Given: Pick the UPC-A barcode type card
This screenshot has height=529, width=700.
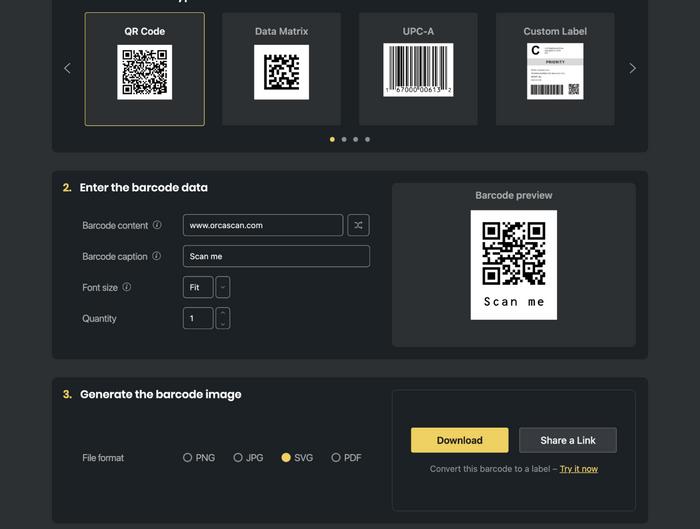Looking at the screenshot, I should [418, 69].
